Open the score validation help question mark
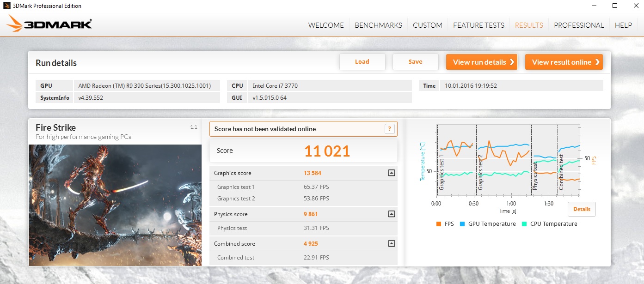Image resolution: width=644 pixels, height=284 pixels. (x=390, y=129)
